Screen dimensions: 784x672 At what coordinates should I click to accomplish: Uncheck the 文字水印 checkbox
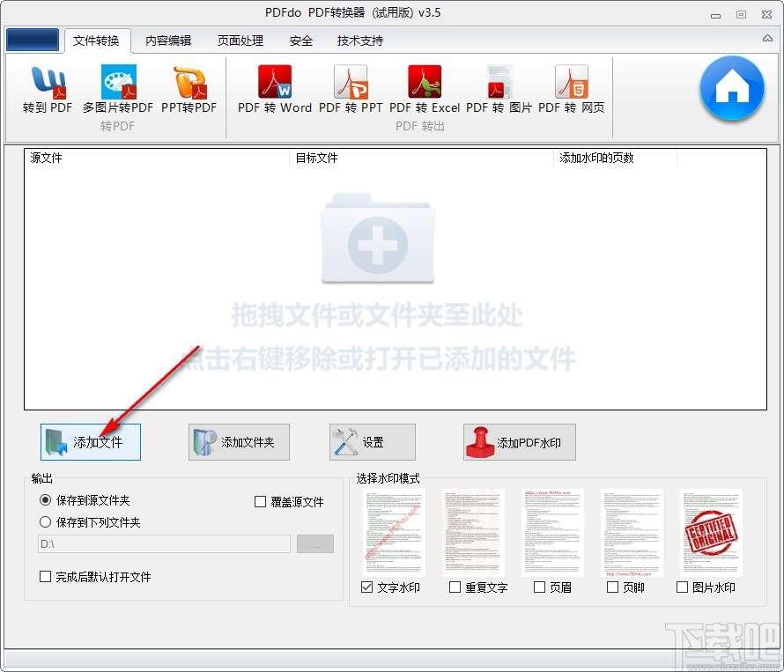pos(366,587)
